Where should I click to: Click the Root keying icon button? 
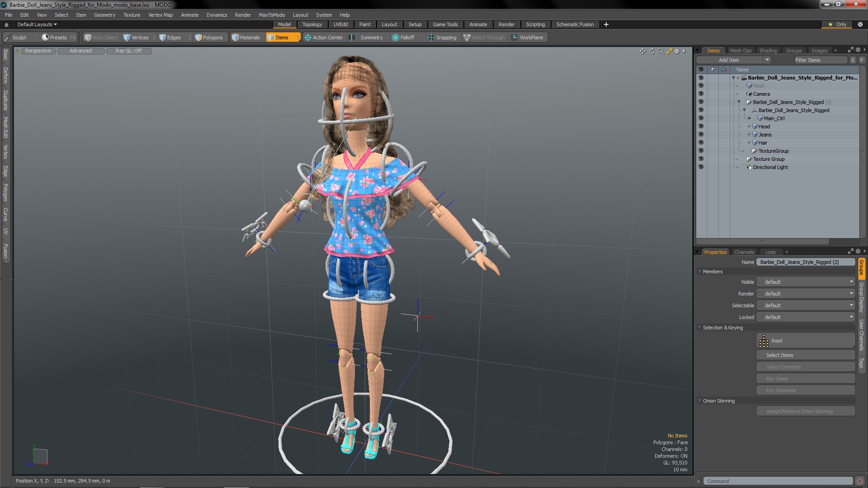[x=806, y=341]
